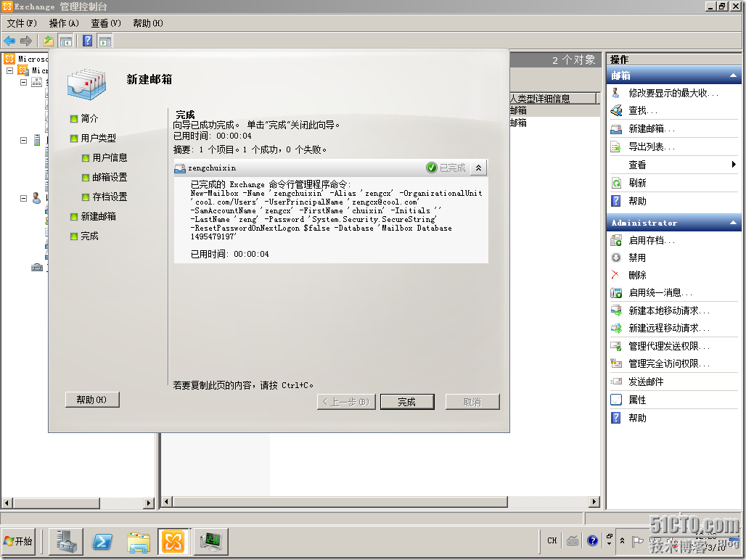Open the 操作 menu
The width and height of the screenshot is (746, 560).
(x=64, y=23)
